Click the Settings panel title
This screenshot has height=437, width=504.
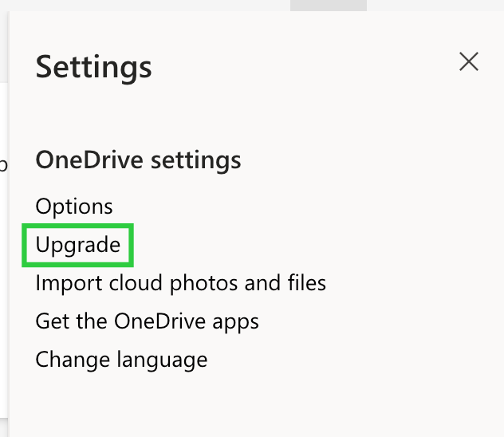(94, 67)
